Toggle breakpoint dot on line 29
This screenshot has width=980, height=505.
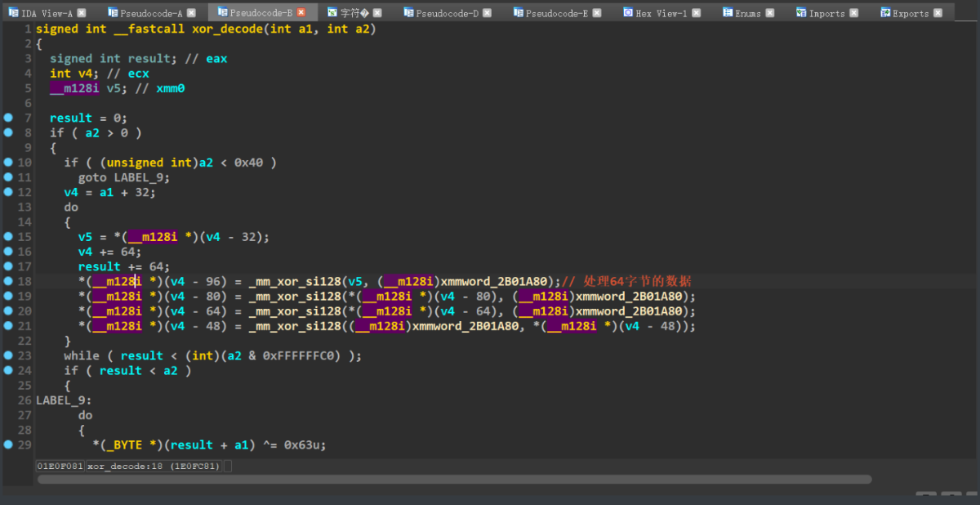(8, 445)
